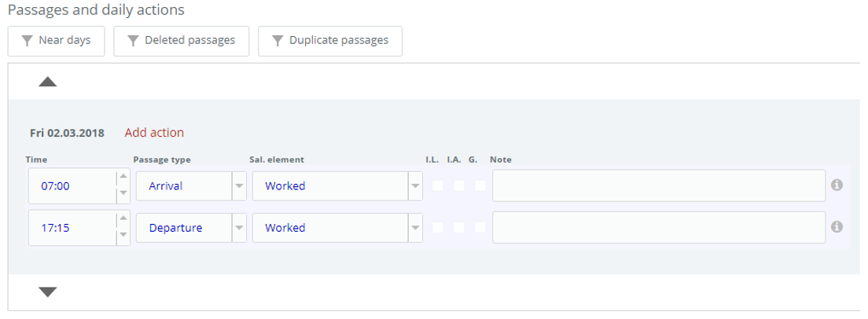The image size is (868, 319).
Task: Tick G. checkbox on the Departure row
Action: (x=480, y=227)
